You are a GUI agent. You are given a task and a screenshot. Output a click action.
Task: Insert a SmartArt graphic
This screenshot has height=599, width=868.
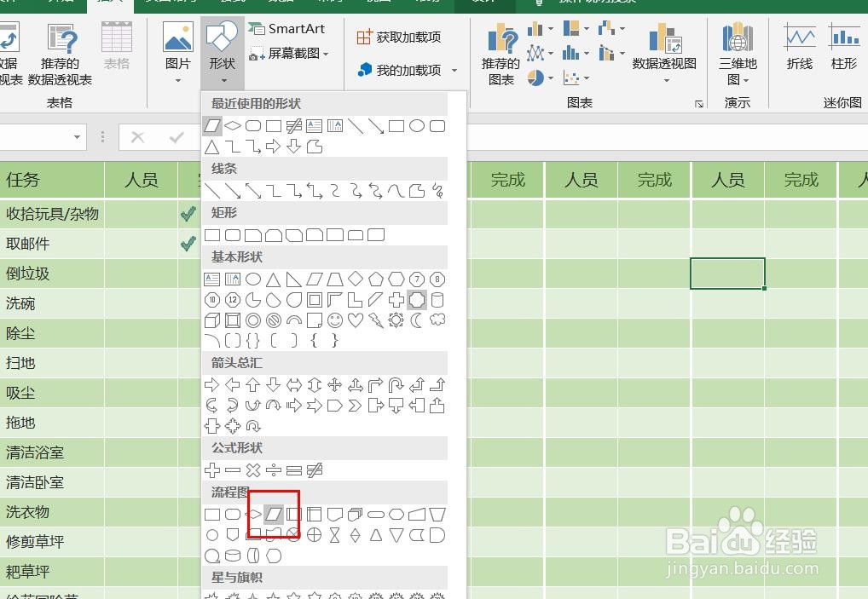pos(286,28)
